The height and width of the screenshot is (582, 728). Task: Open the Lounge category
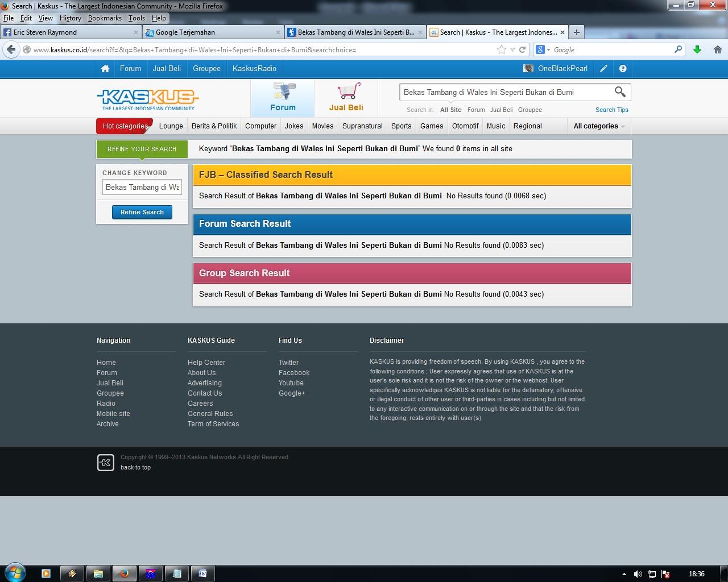[x=171, y=126]
